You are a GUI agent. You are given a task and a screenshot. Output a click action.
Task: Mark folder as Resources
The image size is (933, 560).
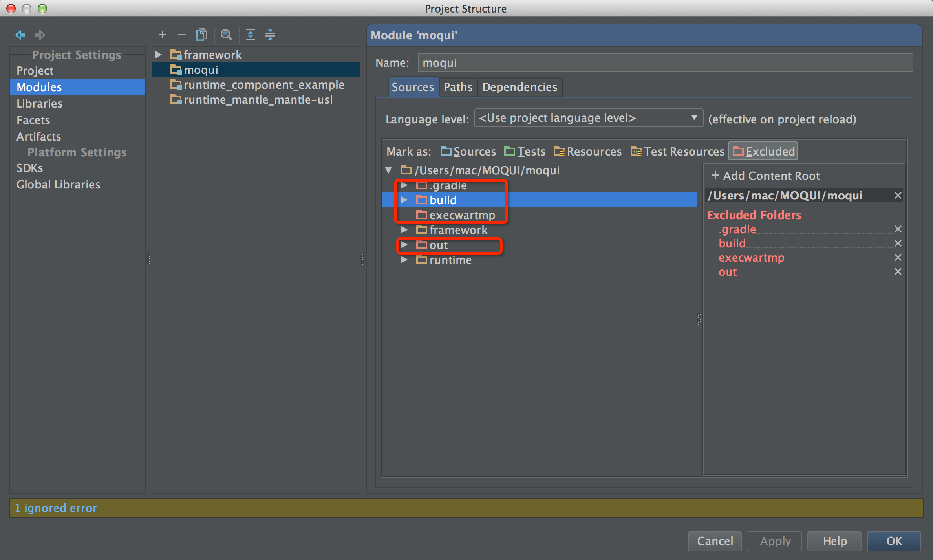pos(587,152)
